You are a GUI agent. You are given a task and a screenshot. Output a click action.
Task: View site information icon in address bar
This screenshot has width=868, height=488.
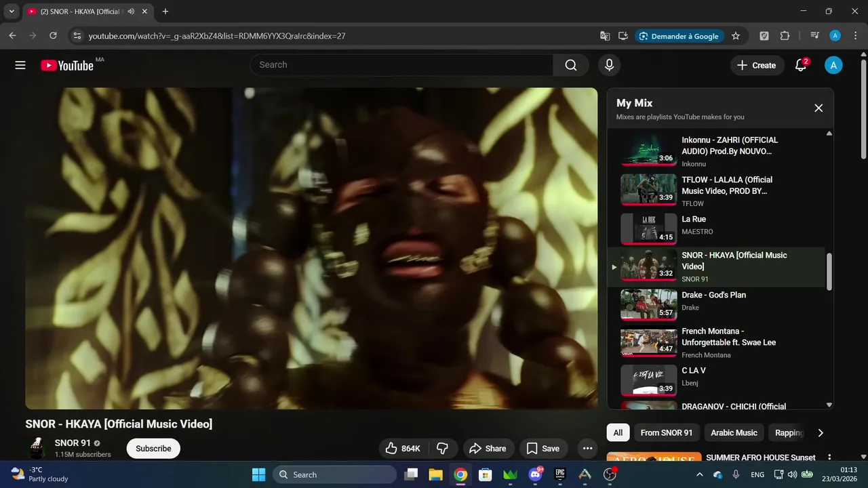tap(77, 36)
